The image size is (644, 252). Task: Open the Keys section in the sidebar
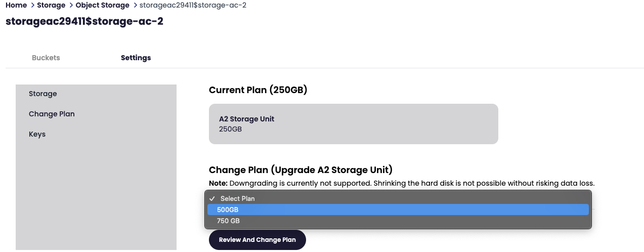(x=37, y=134)
